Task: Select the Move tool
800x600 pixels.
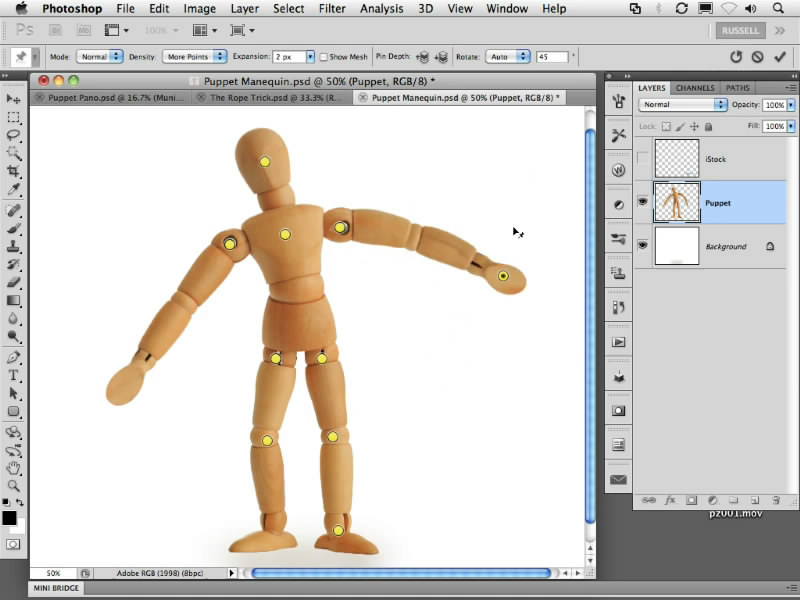Action: pos(14,99)
